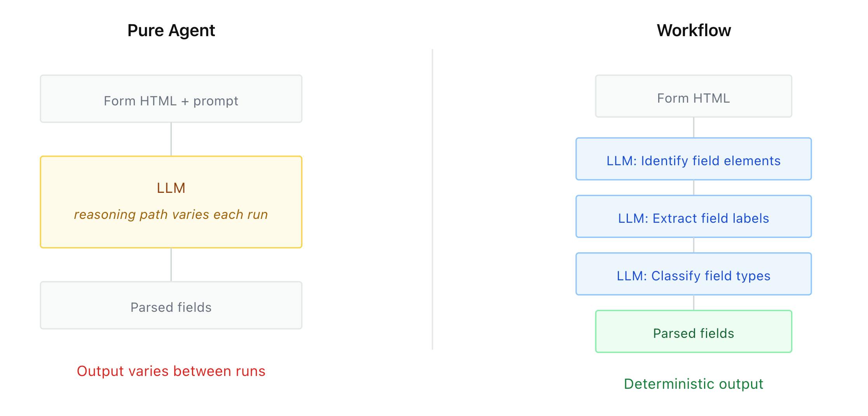Click connector from Form HTML to Identify step
The image size is (868, 416).
(x=694, y=128)
